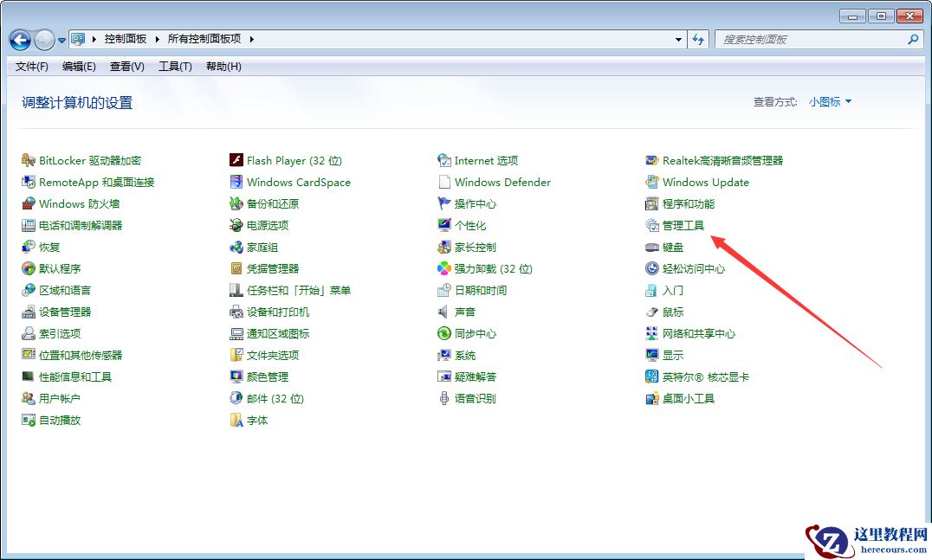Click the back navigation button
932x560 pixels.
coord(19,40)
